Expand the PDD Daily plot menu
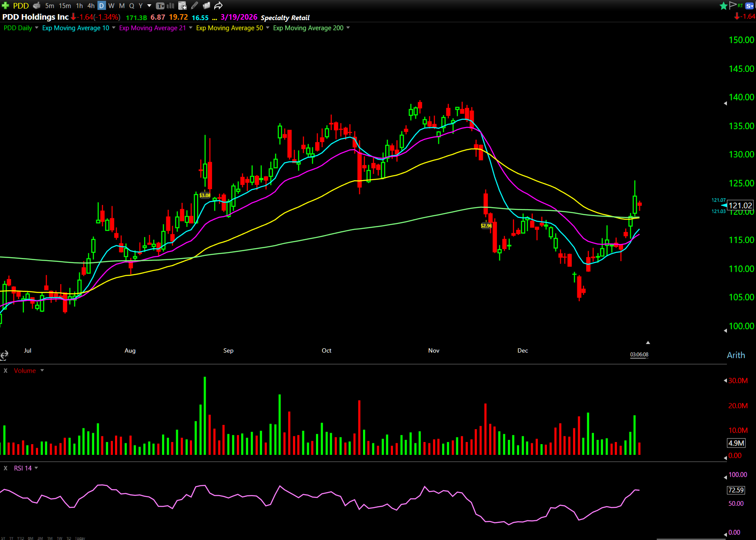Screen dimensions: 756x540 click(37, 28)
